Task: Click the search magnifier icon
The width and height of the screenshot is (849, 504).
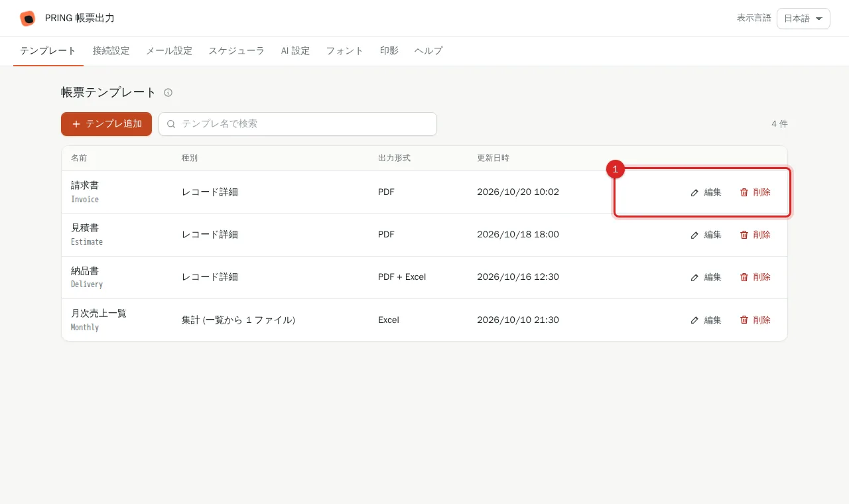Action: [171, 124]
